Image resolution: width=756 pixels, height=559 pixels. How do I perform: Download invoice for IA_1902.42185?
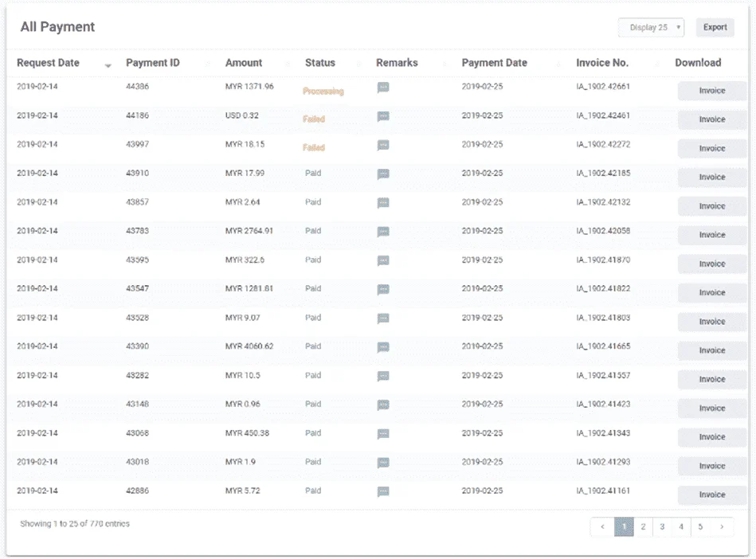(711, 178)
